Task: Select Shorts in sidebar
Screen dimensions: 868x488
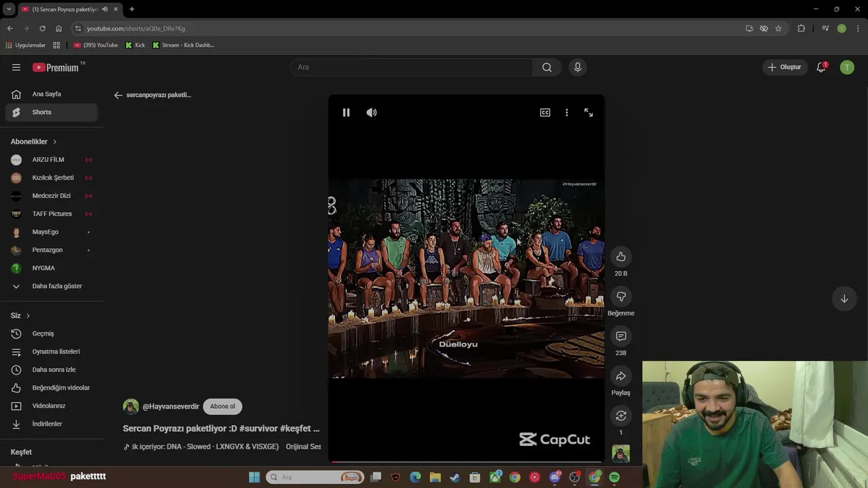Action: pos(52,112)
